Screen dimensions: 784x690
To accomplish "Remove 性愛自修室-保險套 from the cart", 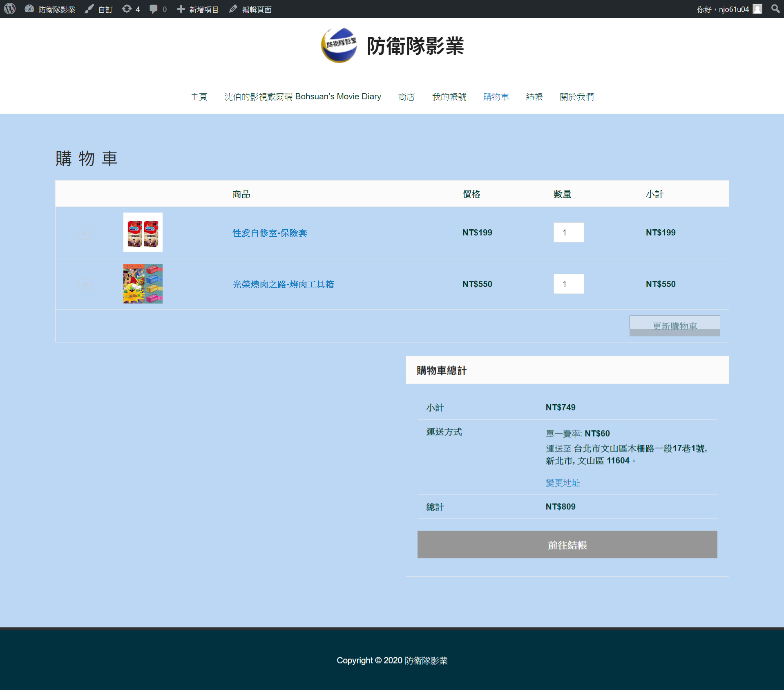I will [x=85, y=233].
